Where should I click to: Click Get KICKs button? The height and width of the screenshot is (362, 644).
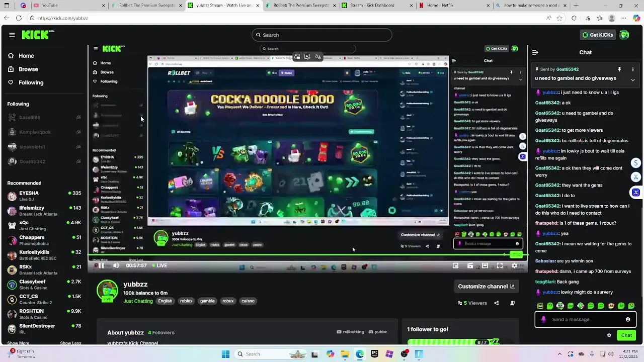point(598,35)
